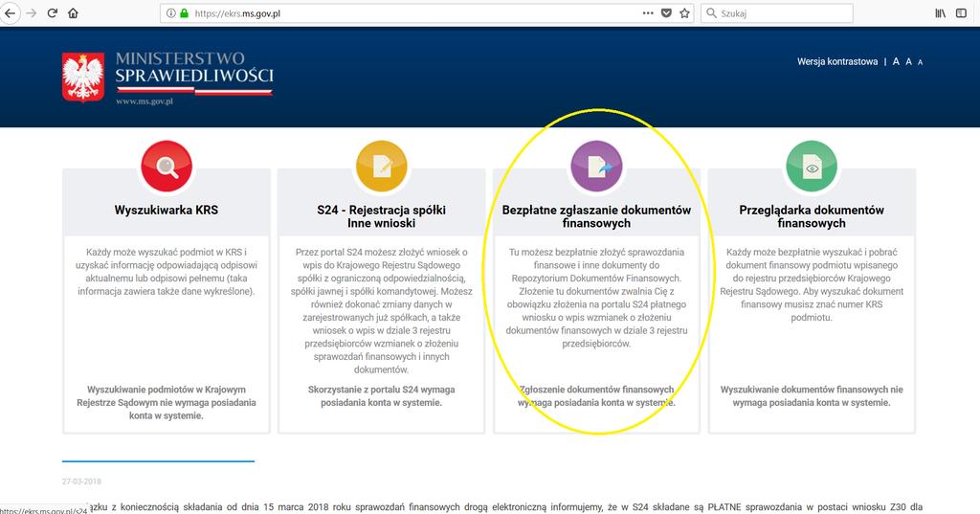
Task: Click the 'Każdy może wyszukać podmiot w KRS' description
Action: click(x=167, y=272)
